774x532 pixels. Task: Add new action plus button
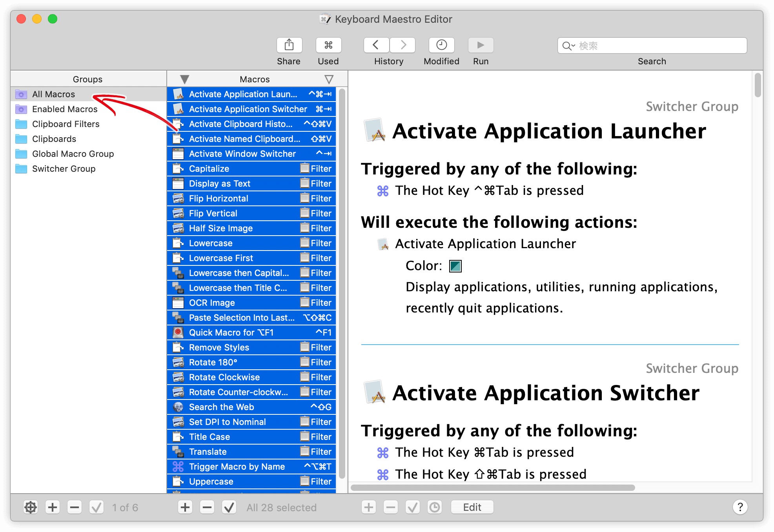pos(369,507)
